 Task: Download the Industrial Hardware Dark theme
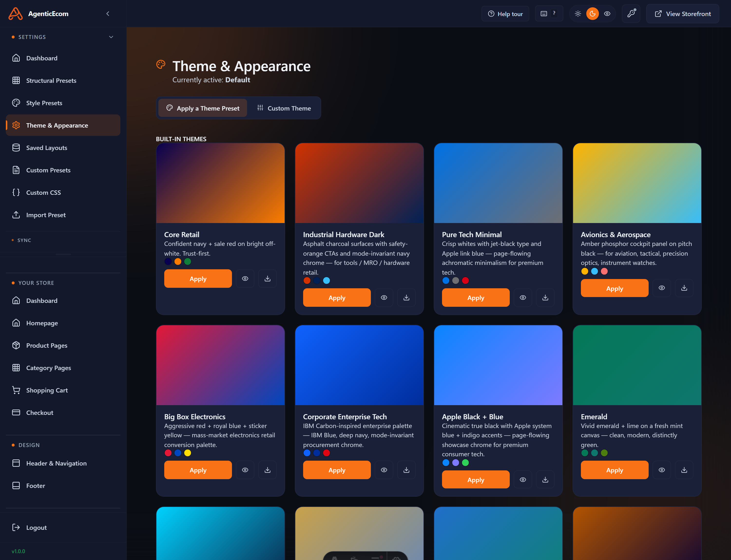point(406,298)
